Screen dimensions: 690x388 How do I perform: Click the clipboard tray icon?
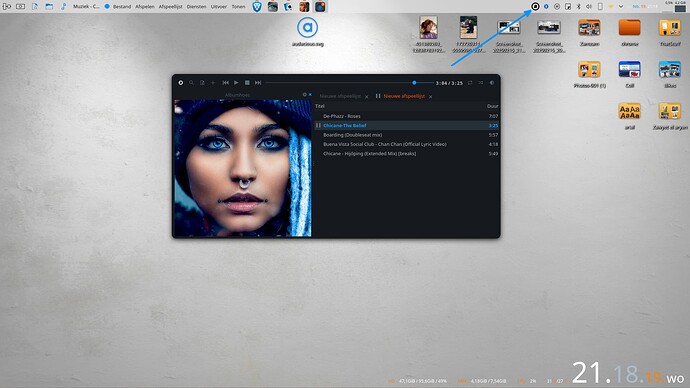[568, 7]
